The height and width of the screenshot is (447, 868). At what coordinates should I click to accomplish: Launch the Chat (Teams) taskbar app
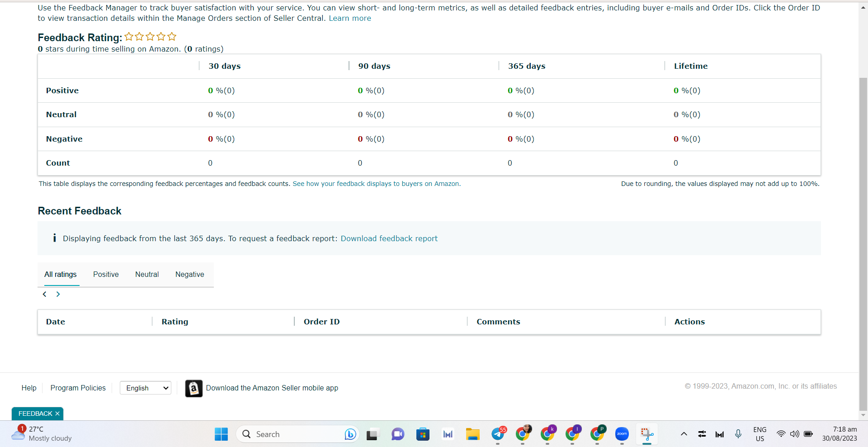tap(398, 434)
